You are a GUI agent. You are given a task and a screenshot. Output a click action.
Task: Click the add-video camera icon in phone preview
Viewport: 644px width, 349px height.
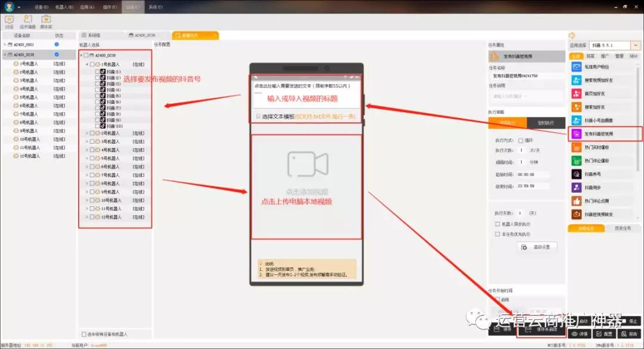tap(308, 165)
